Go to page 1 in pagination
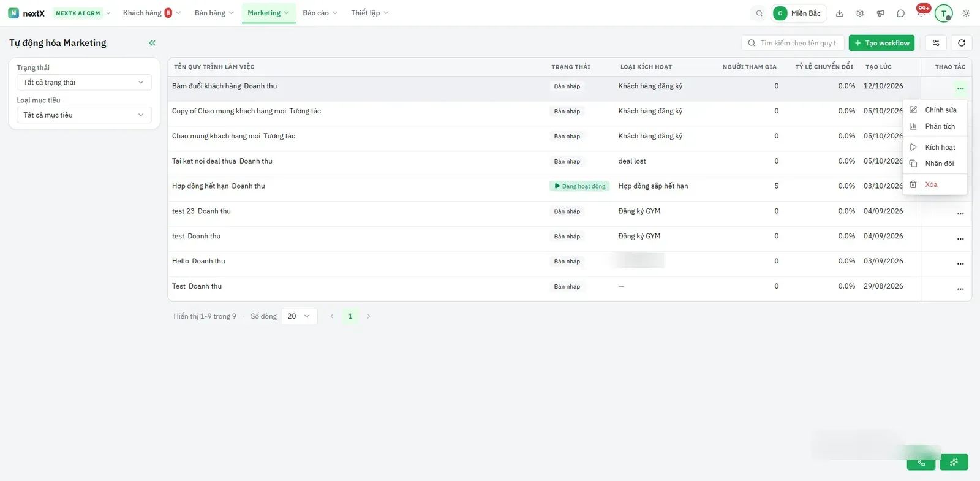This screenshot has height=481, width=980. pyautogui.click(x=350, y=316)
